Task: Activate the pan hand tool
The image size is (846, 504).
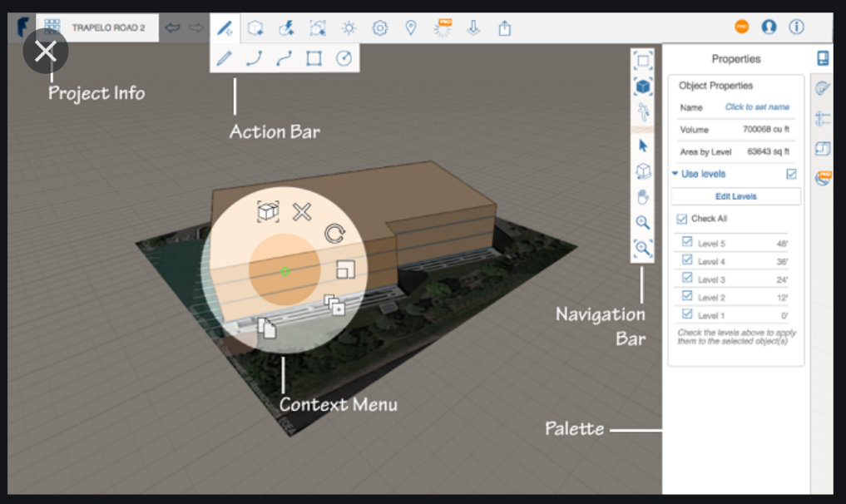Action: (642, 197)
